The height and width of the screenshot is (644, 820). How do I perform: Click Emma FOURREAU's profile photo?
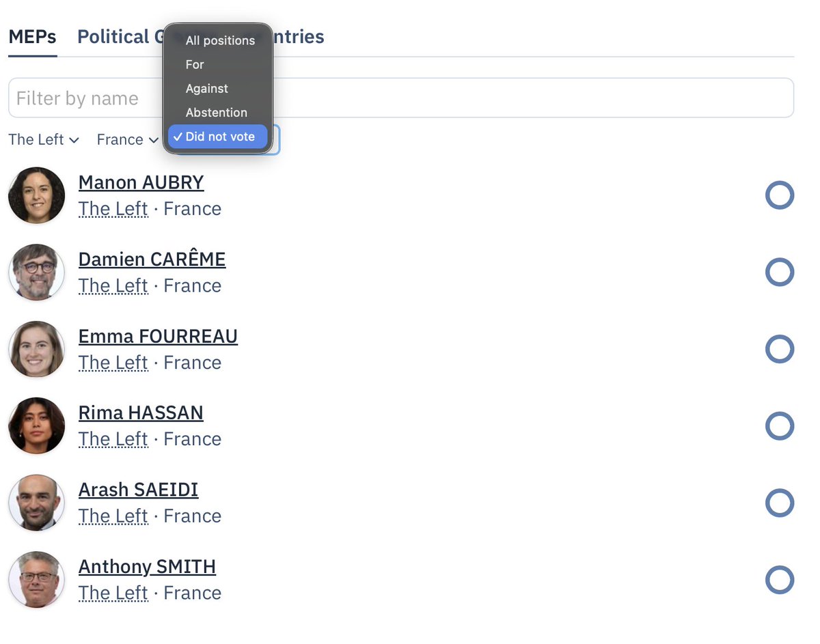36,349
